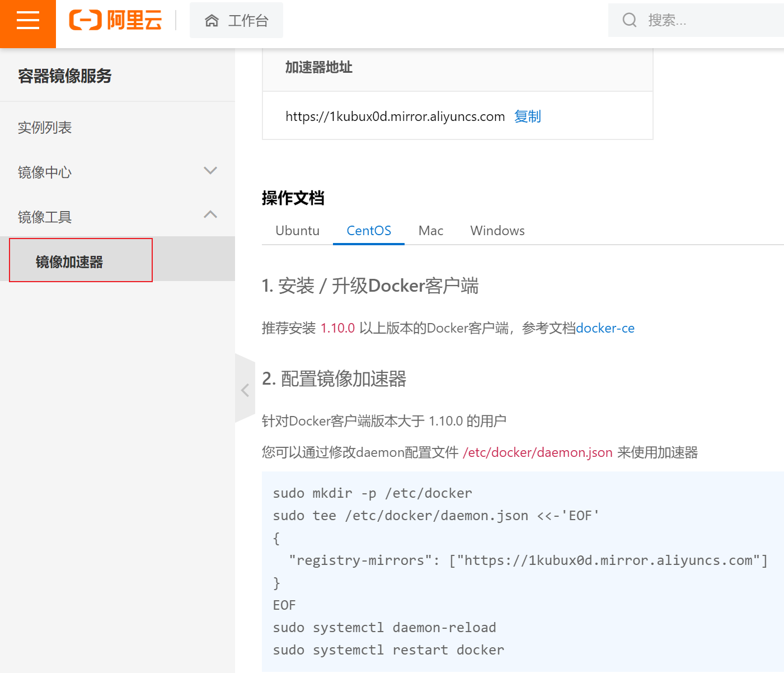Click the /etc/docker/daemon.json path text
The height and width of the screenshot is (673, 784).
pos(538,452)
